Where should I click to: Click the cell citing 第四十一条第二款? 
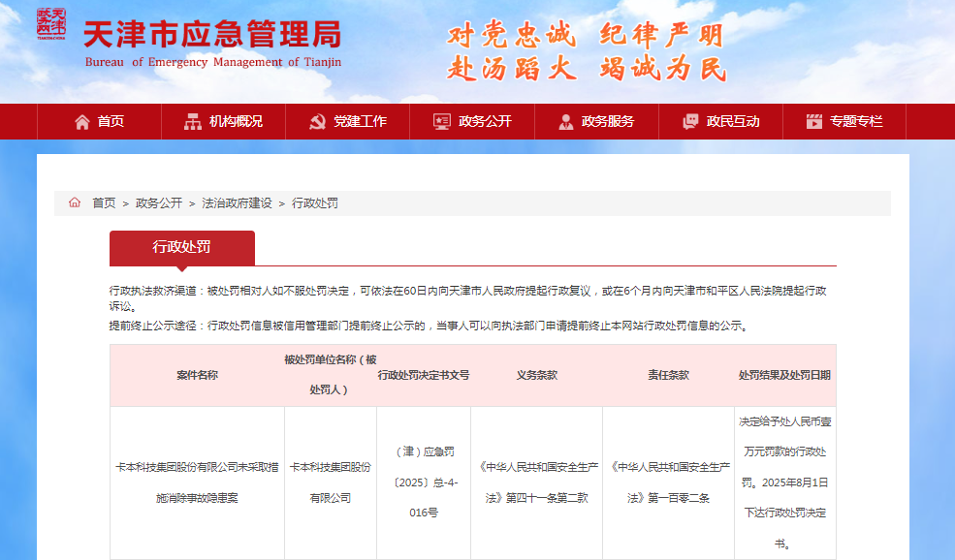coord(536,482)
